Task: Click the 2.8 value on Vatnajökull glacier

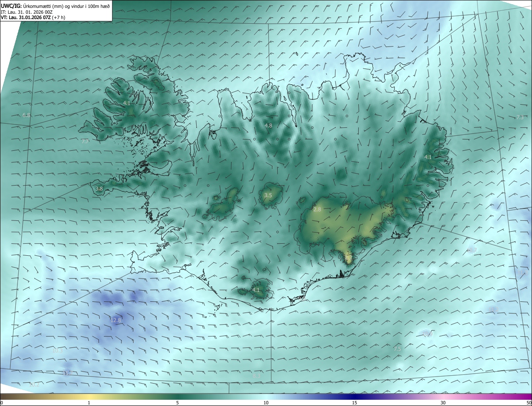Action: pyautogui.click(x=317, y=210)
